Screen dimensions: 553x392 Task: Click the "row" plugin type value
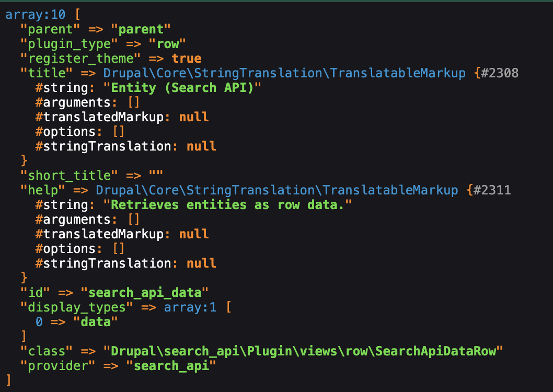pyautogui.click(x=168, y=43)
